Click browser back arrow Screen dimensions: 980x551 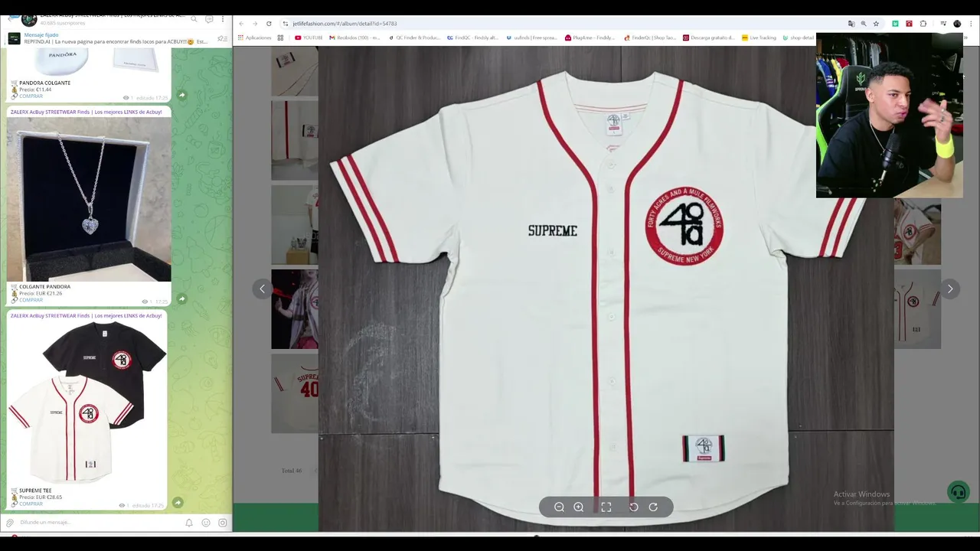(241, 24)
